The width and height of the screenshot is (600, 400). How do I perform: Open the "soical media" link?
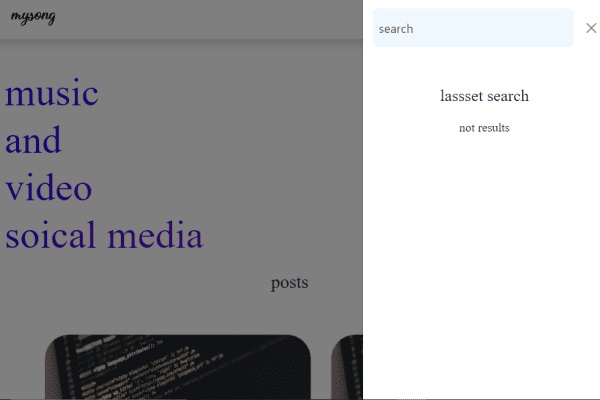tap(104, 235)
